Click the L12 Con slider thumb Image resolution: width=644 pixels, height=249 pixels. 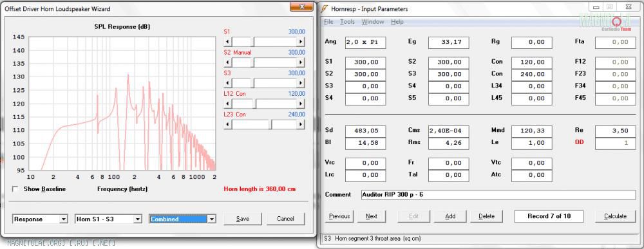pyautogui.click(x=254, y=104)
